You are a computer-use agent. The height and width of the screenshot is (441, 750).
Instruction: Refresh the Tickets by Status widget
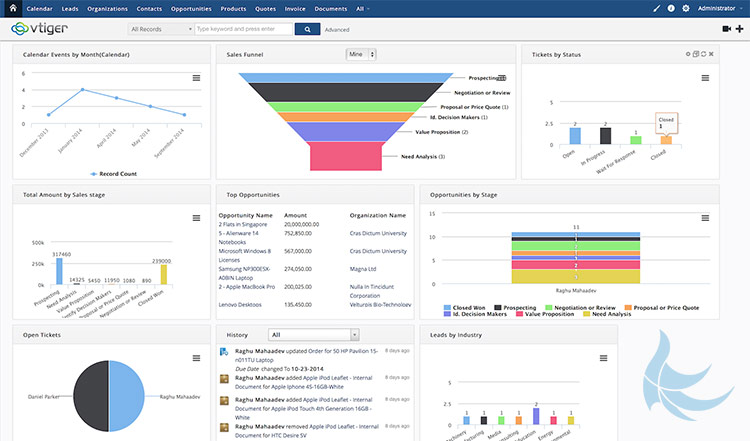tap(704, 54)
